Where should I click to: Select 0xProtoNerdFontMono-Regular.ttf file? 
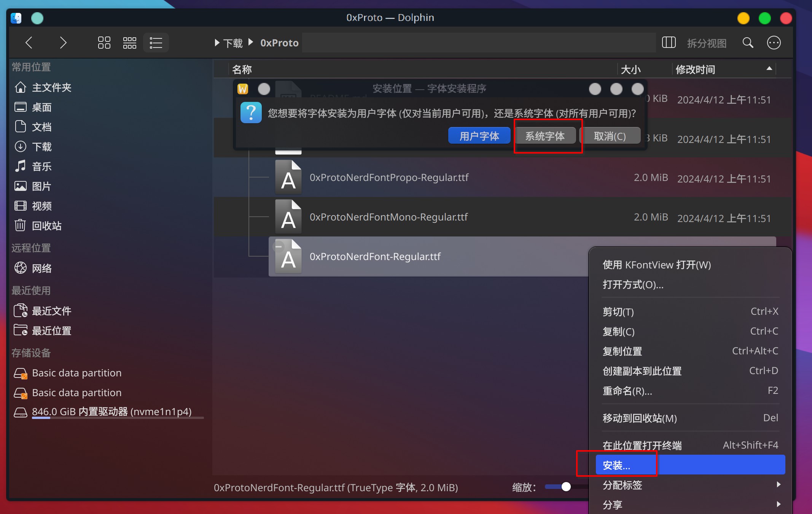388,217
